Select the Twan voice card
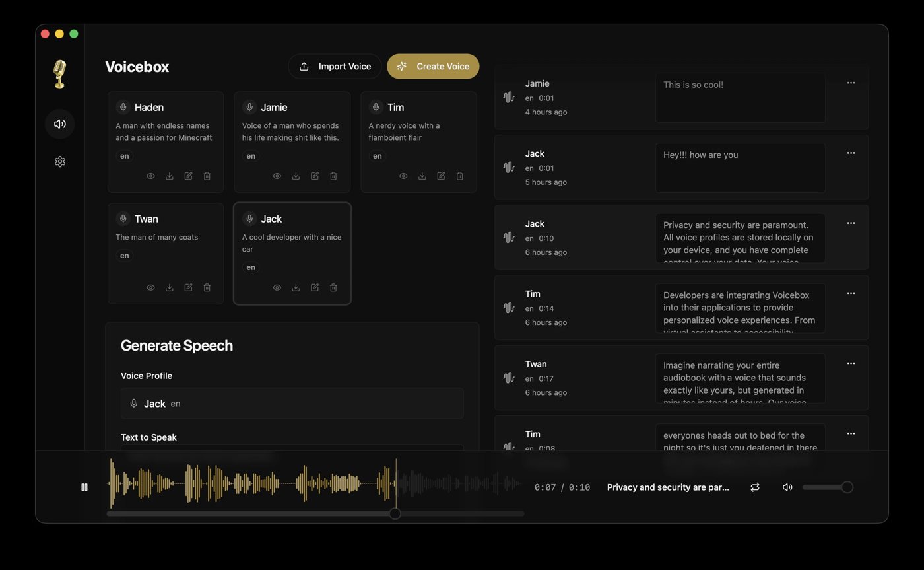This screenshot has height=570, width=924. 166,254
